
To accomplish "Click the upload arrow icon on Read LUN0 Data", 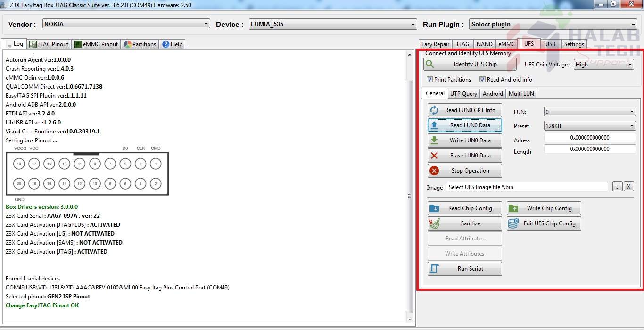I will point(434,125).
